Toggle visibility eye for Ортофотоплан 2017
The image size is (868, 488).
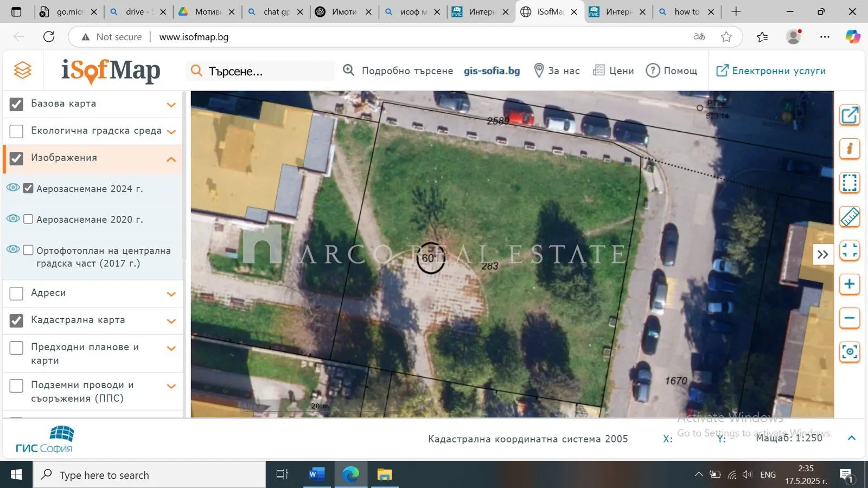point(12,249)
